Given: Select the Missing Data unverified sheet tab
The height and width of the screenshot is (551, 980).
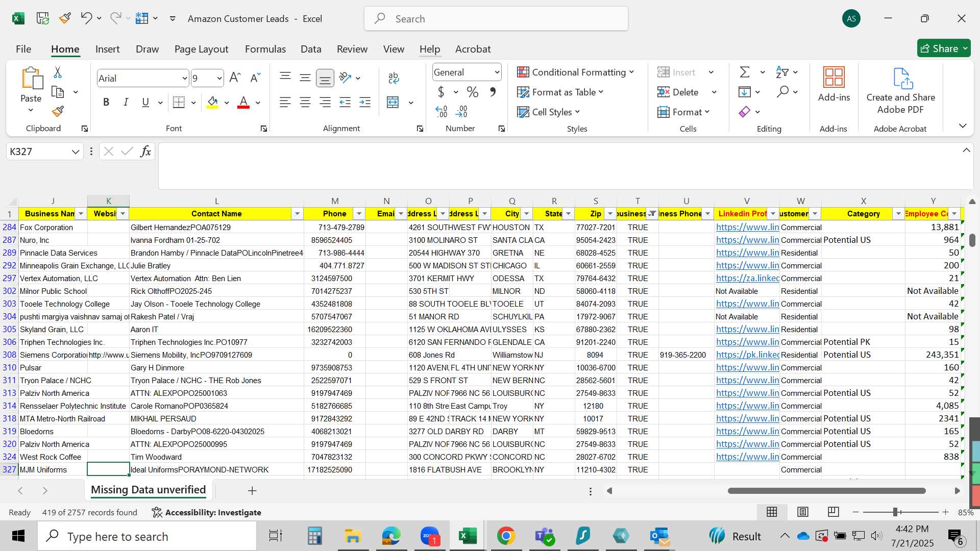Looking at the screenshot, I should (148, 490).
